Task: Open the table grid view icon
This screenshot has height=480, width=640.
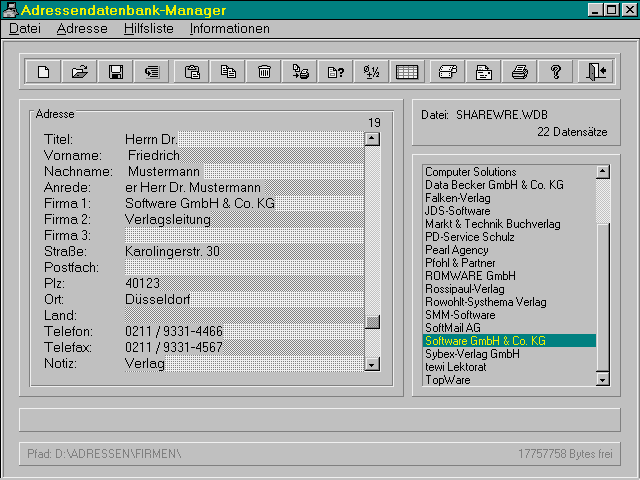Action: coord(407,71)
